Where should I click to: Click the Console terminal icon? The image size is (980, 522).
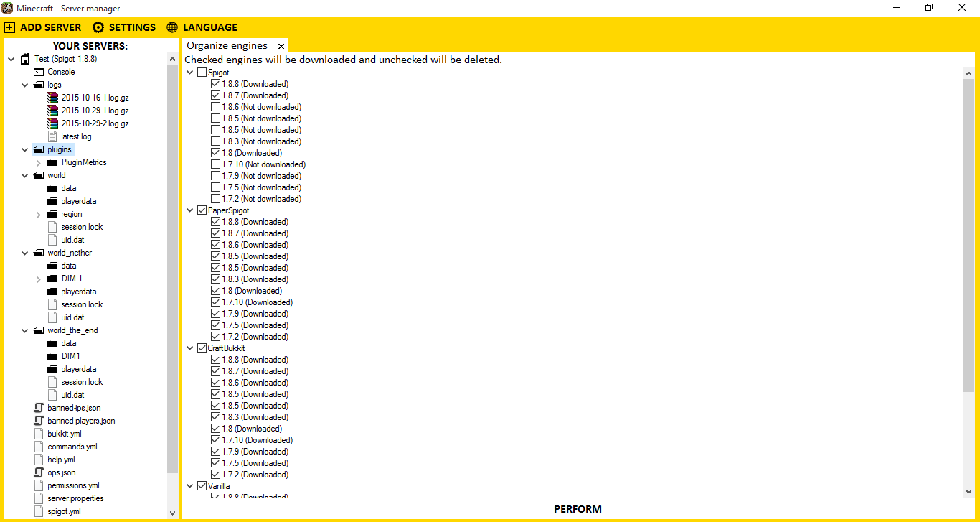pos(39,72)
